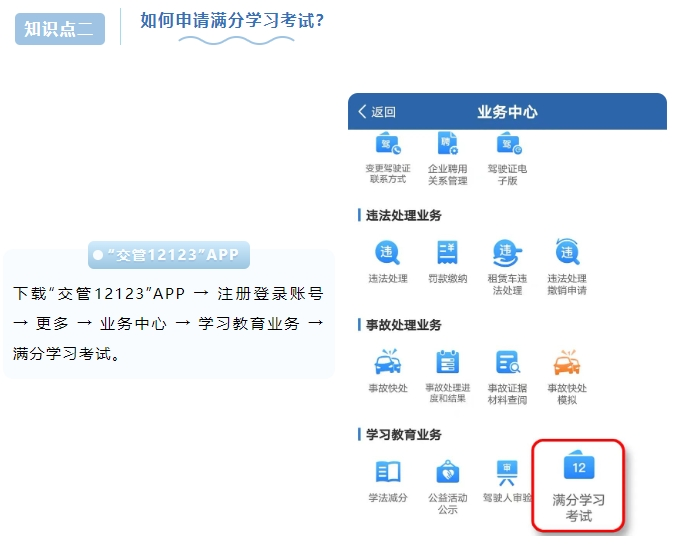688x559 pixels.
Task: Select the 违法处理 icon
Action: coord(388,252)
